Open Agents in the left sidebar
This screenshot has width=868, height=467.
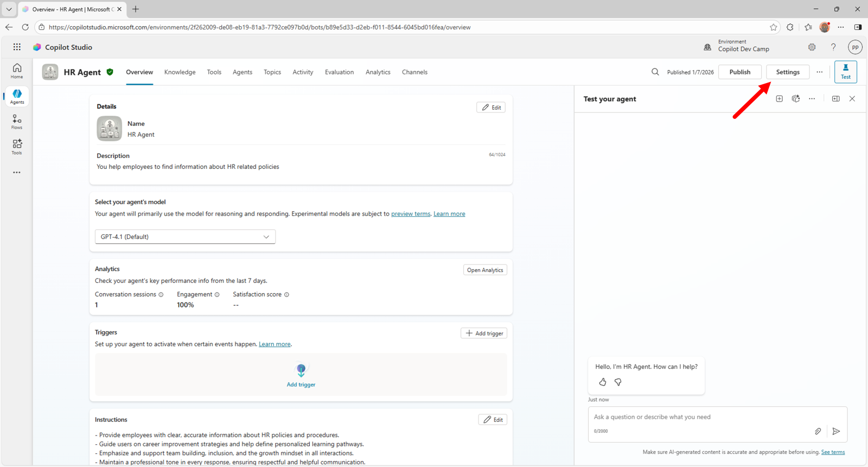pos(17,96)
